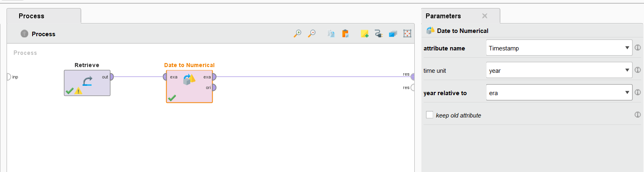
Task: Click the Retrieve operator title text
Action: pos(87,65)
